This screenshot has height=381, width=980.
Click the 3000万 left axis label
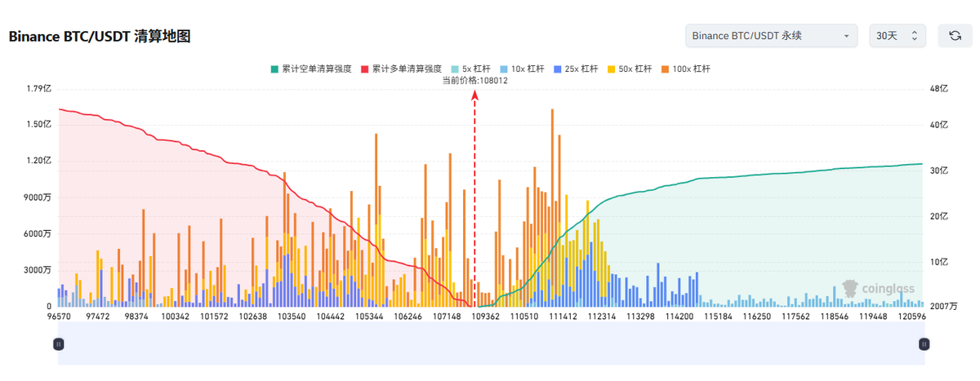click(x=38, y=270)
